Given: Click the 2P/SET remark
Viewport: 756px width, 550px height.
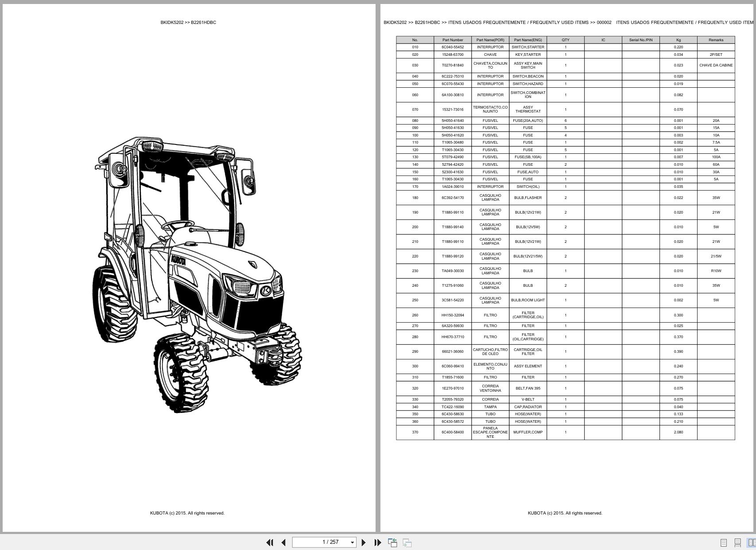Looking at the screenshot, I should point(716,55).
